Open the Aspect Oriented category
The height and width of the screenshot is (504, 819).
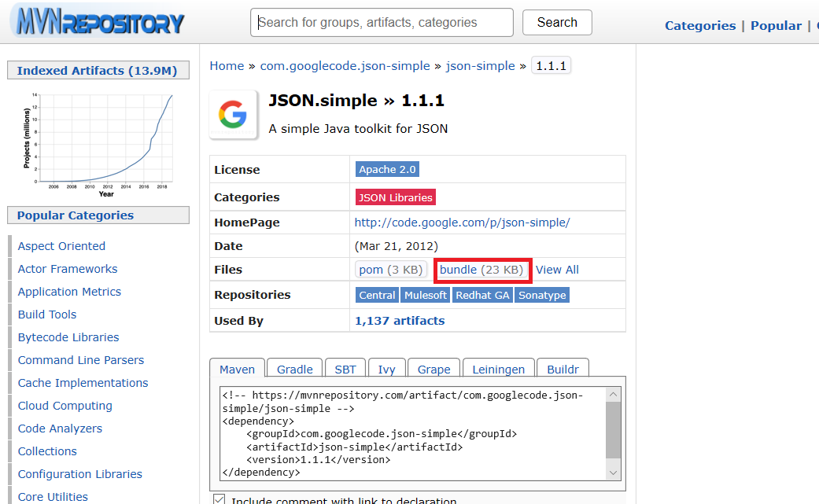(x=61, y=246)
